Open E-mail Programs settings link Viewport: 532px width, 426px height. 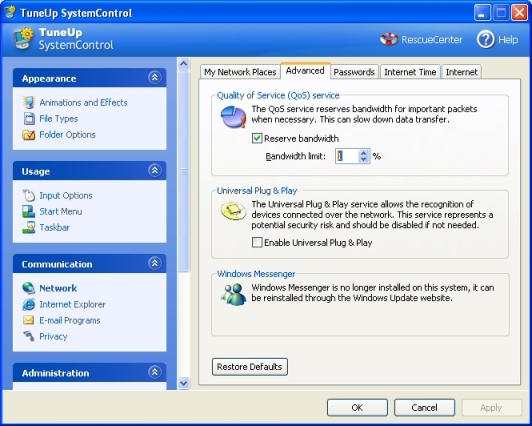click(x=70, y=320)
